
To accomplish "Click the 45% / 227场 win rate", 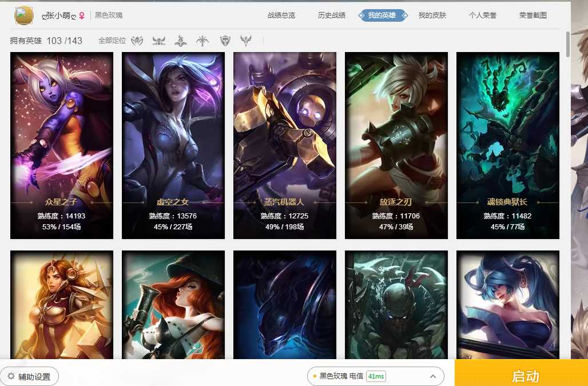I will click(173, 226).
